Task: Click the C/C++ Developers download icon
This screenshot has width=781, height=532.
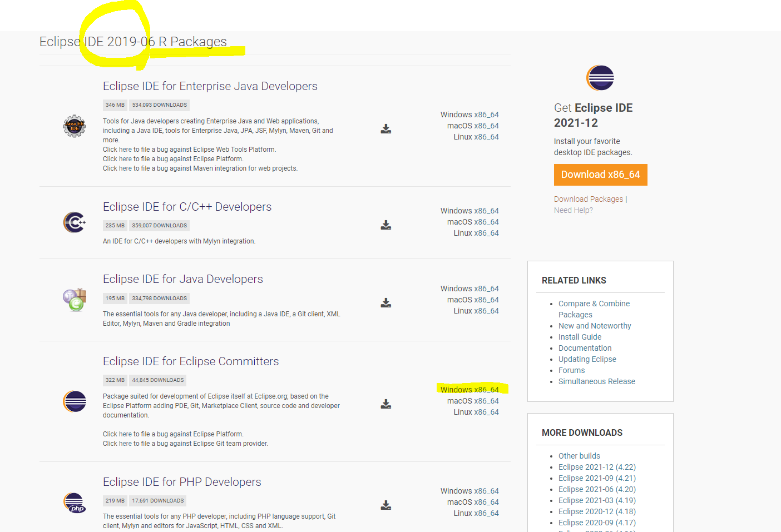Action: tap(386, 225)
